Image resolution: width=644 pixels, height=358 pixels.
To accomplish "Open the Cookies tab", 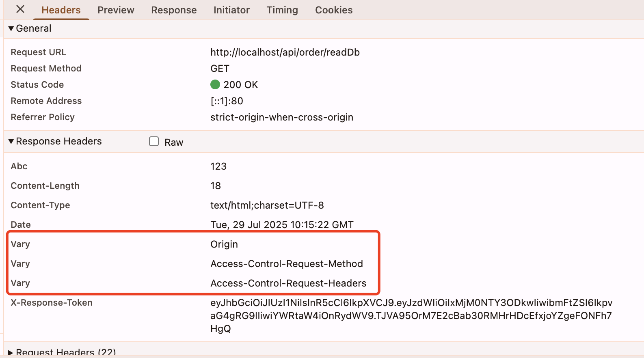I will pyautogui.click(x=334, y=10).
